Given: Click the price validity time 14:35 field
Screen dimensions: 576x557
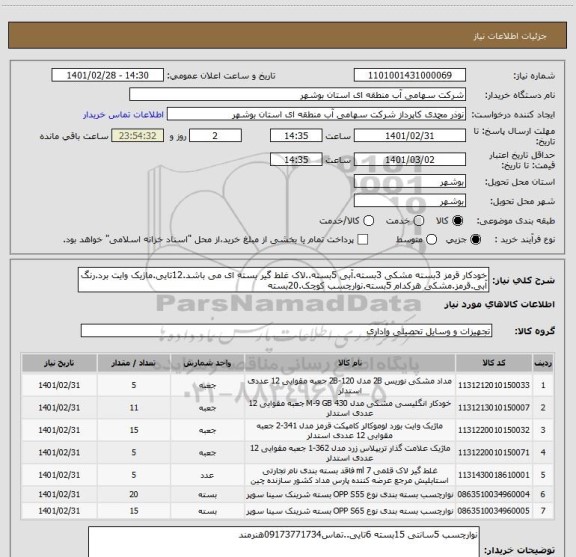Looking at the screenshot, I should click(296, 159).
